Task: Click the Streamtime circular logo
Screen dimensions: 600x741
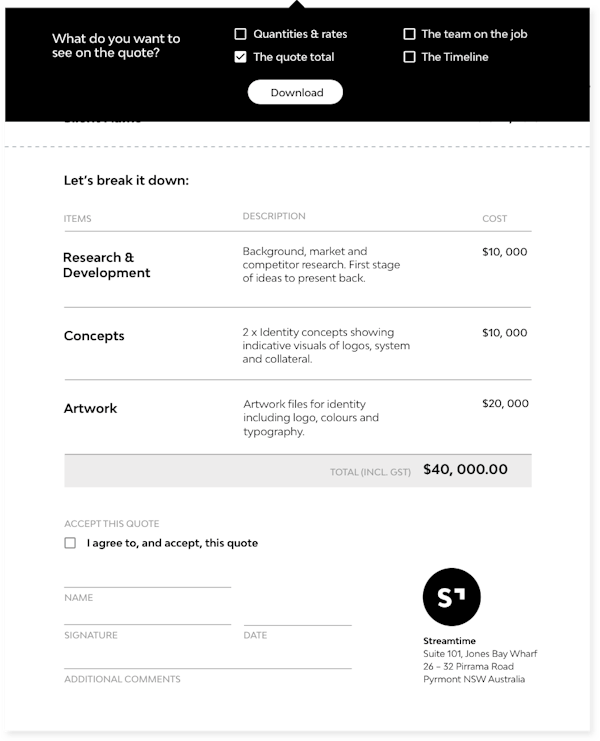Action: (452, 597)
